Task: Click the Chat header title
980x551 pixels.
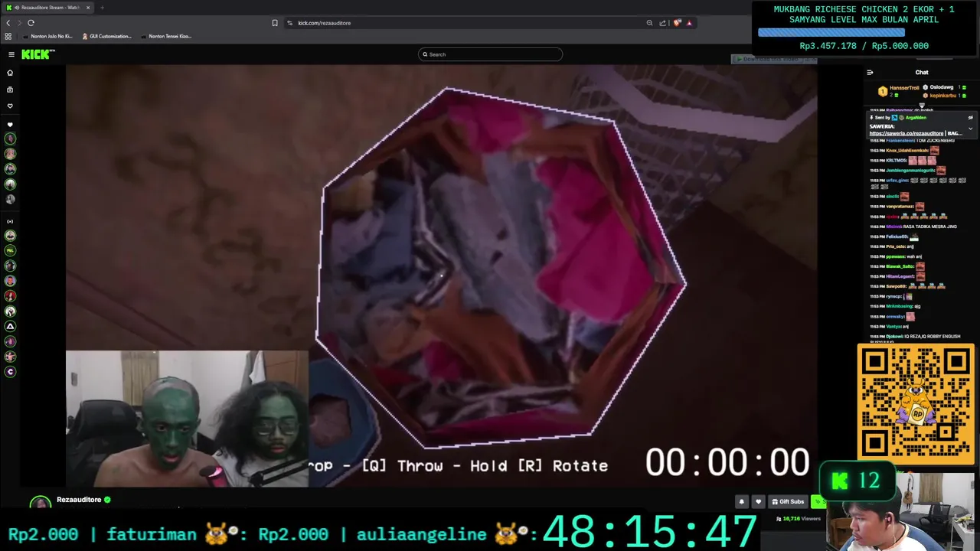Action: (922, 73)
